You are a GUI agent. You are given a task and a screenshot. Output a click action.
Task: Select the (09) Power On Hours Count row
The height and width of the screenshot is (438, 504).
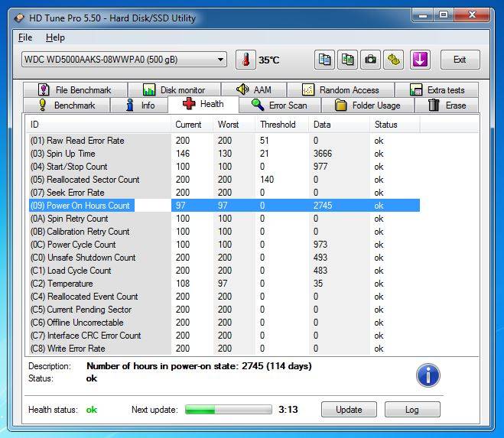(x=224, y=206)
